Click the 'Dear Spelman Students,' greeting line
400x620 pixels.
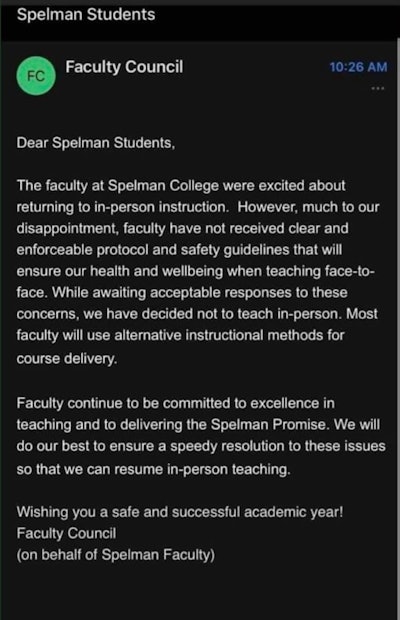point(95,143)
